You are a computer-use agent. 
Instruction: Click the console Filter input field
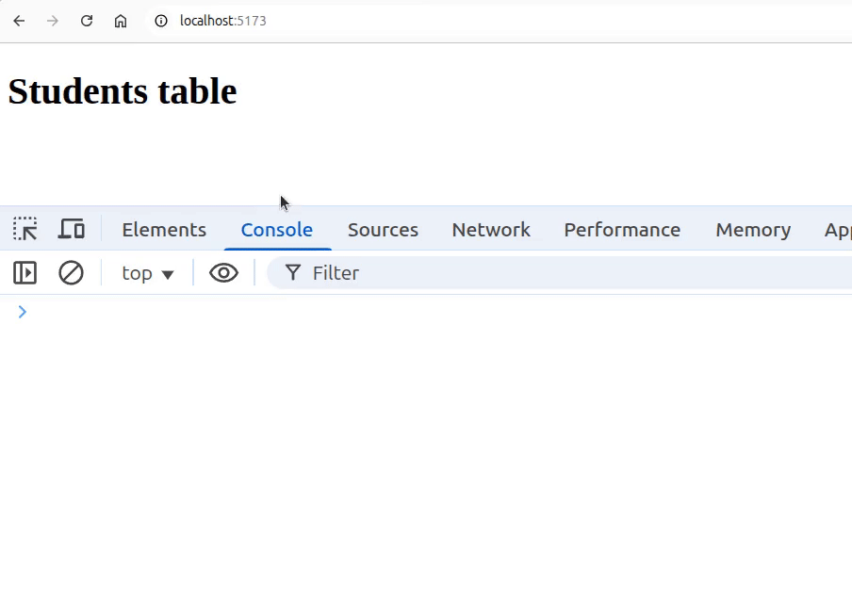[x=565, y=273]
